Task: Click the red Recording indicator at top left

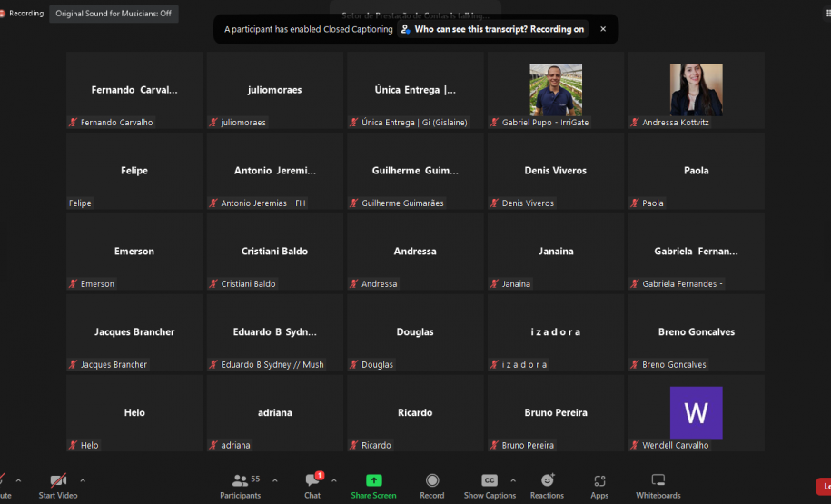Action: (22, 14)
